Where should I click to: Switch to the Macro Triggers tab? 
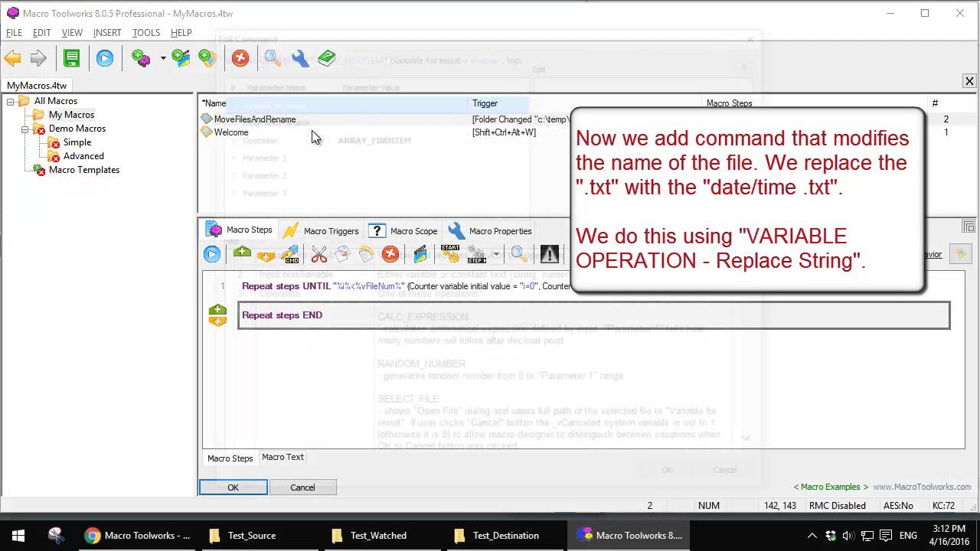tap(321, 230)
